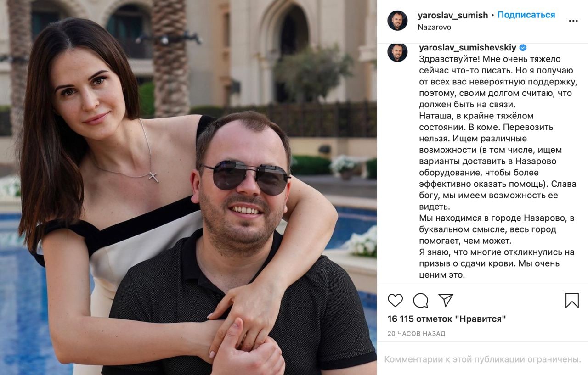Open the profile avatar in post header

click(x=397, y=21)
